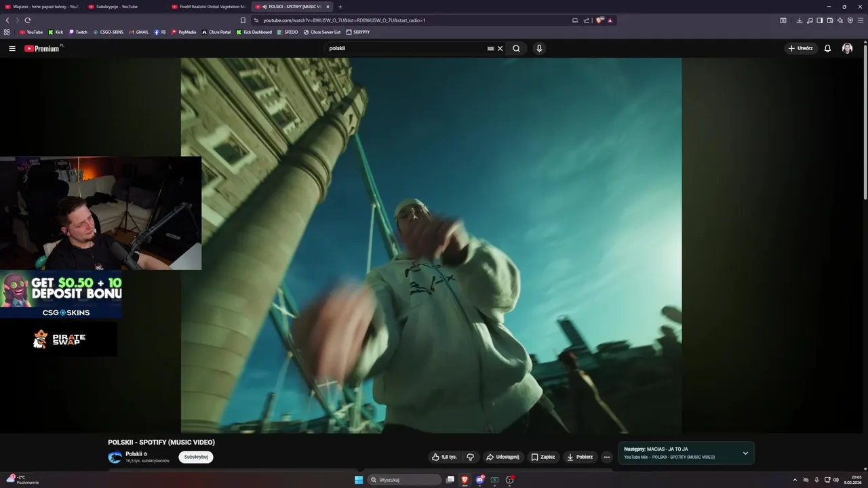
Task: Save video with Zapisz button
Action: 542,457
